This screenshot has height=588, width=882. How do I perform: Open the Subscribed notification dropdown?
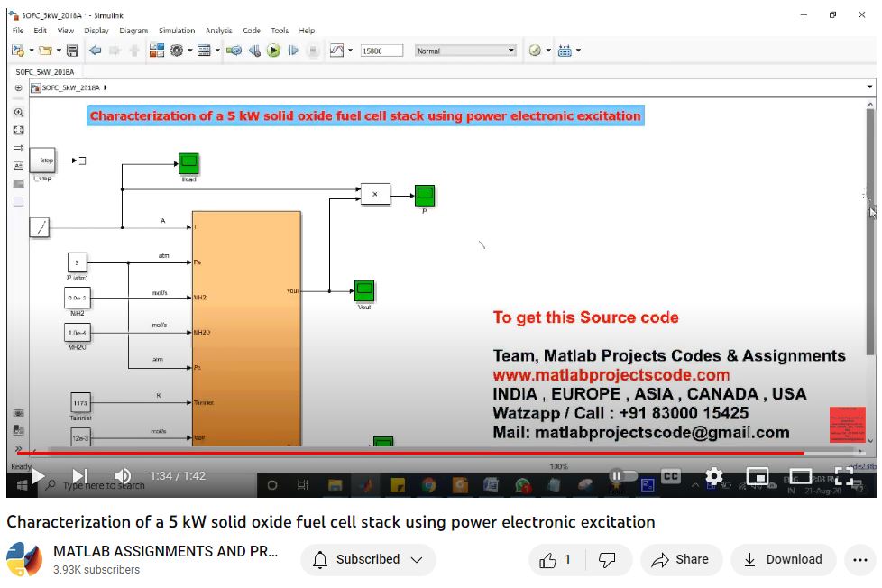[368, 560]
